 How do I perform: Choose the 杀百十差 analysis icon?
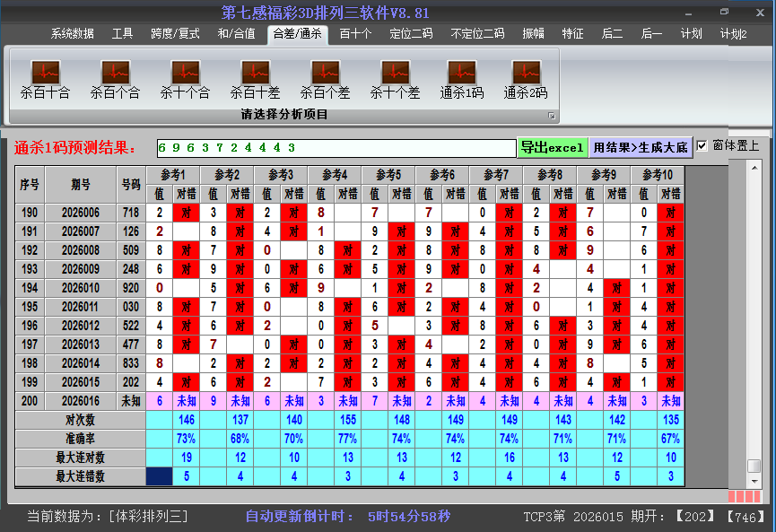click(x=255, y=78)
